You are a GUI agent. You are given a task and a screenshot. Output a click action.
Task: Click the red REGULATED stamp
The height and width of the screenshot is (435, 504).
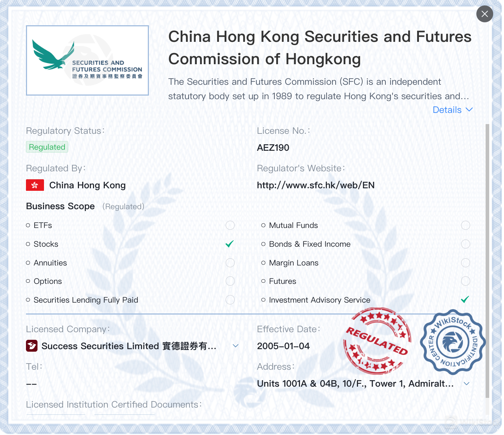pyautogui.click(x=377, y=340)
